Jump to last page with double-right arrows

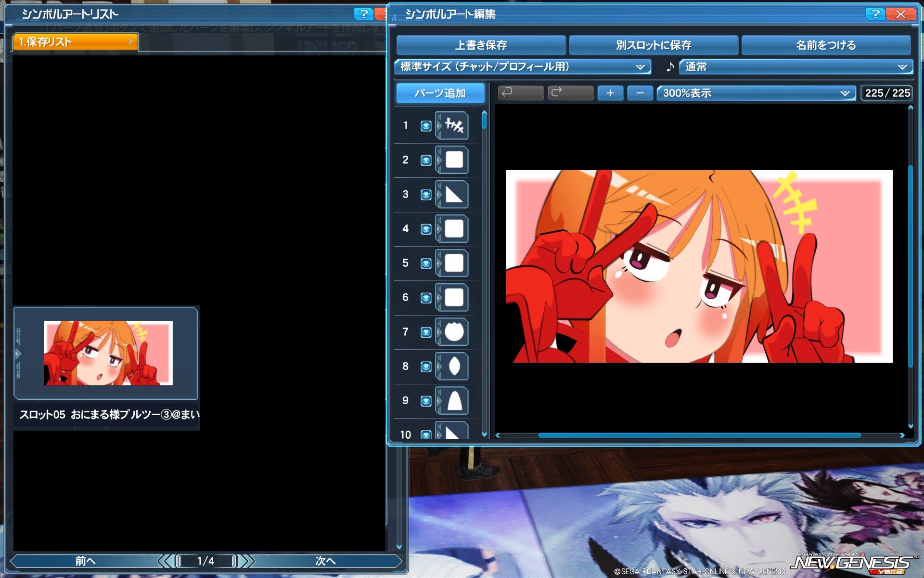pos(248,561)
